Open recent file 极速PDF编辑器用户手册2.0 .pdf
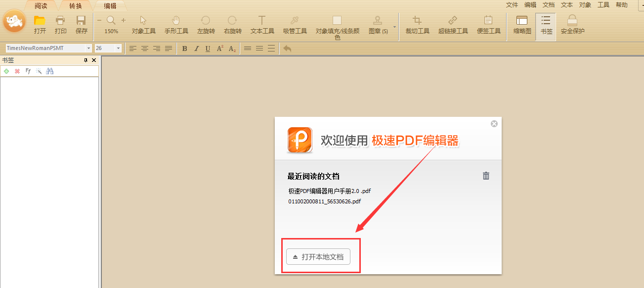The image size is (644, 288). pos(330,191)
